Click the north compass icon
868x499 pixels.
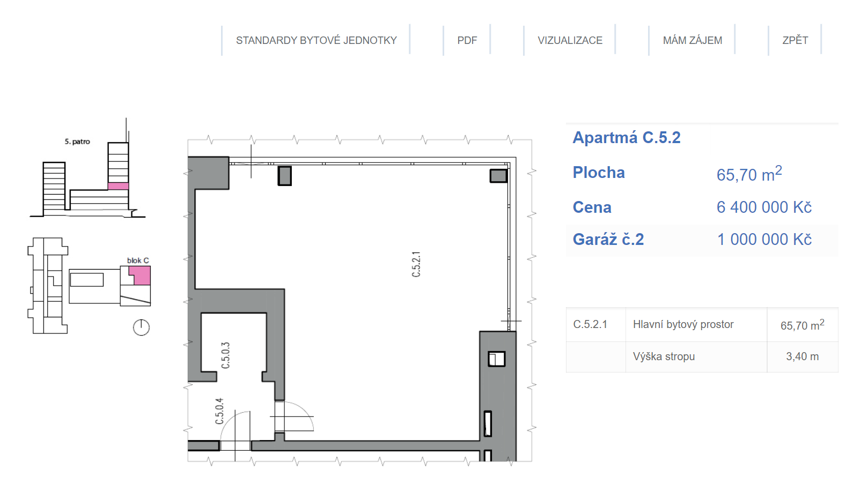coord(141,327)
